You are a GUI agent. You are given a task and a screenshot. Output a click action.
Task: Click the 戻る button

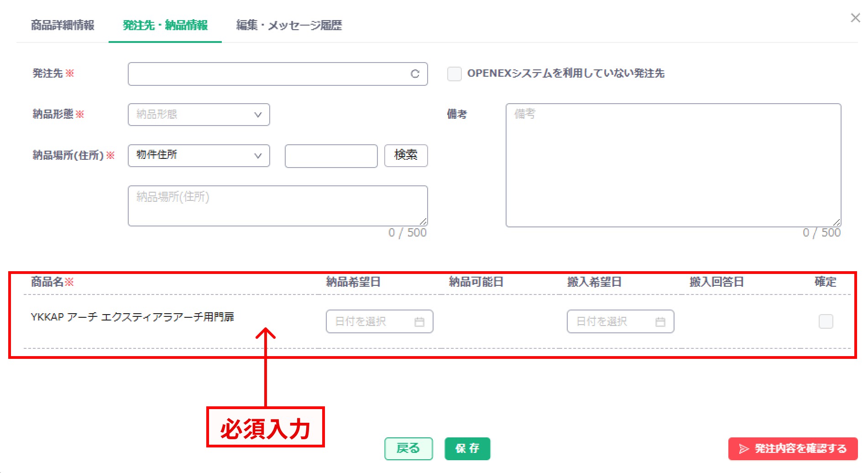click(x=408, y=448)
